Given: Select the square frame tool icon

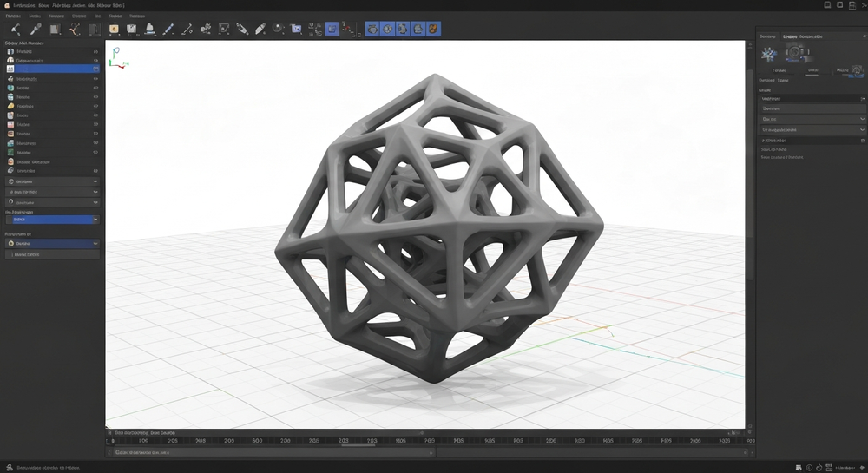Looking at the screenshot, I should pos(224,30).
